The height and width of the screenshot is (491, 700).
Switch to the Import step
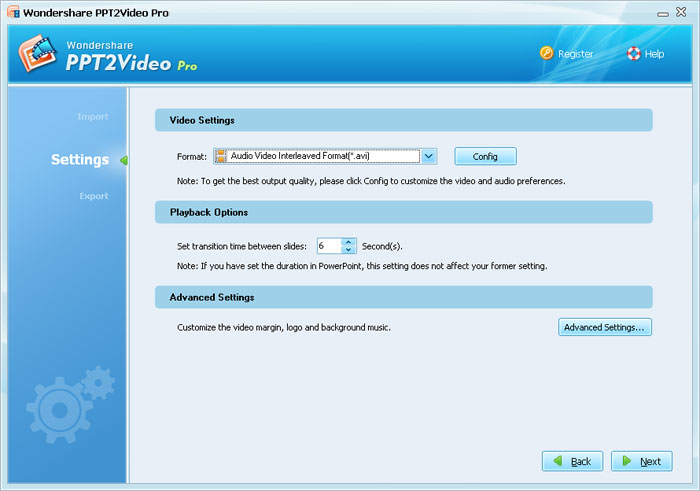93,117
